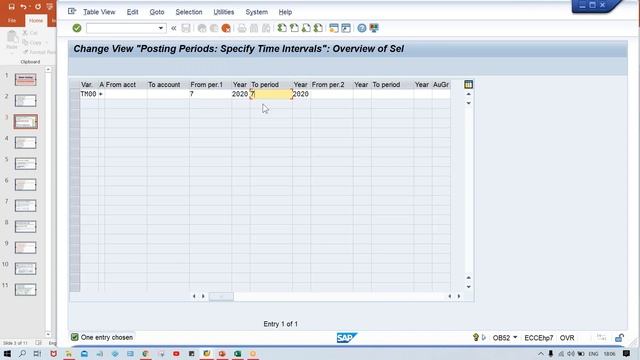Open Task View in taskbar
The width and height of the screenshot is (640, 360).
(37, 353)
